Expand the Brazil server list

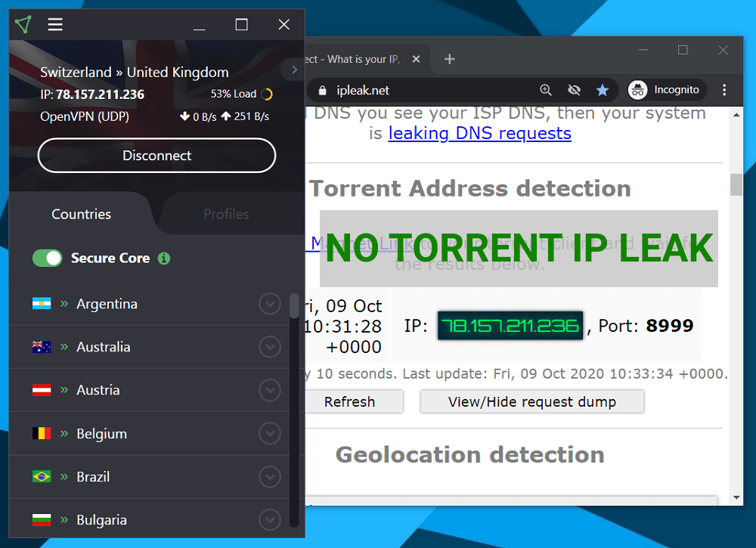[270, 477]
